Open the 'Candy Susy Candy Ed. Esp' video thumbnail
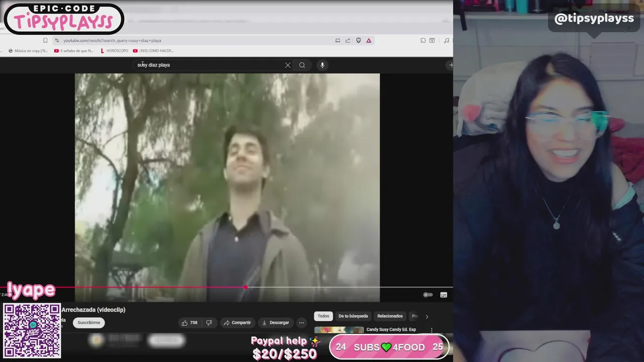Screen dimensions: 644x362 click(339, 330)
